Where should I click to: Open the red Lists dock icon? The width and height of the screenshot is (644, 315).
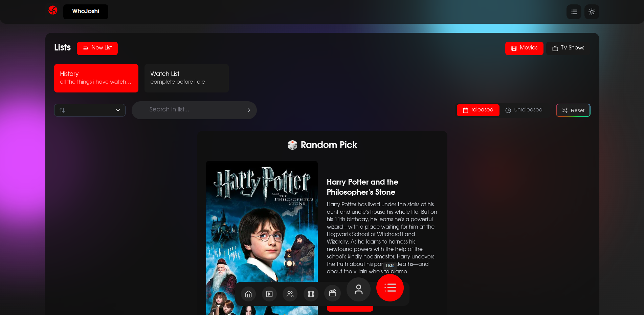390,288
